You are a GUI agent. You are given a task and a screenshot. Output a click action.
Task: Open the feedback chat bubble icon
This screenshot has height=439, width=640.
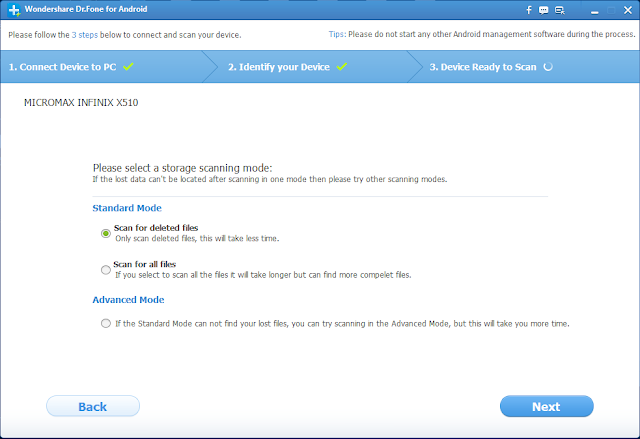tap(543, 10)
